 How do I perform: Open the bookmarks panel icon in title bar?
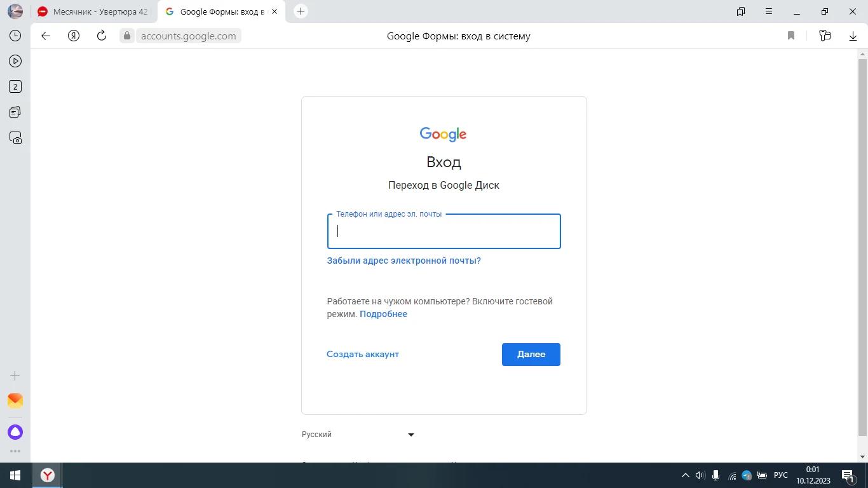tap(741, 11)
